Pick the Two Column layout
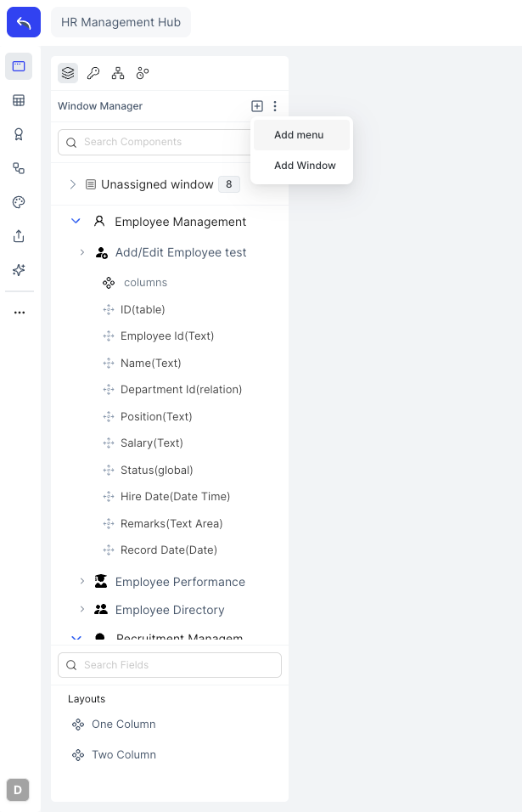This screenshot has height=812, width=522. (124, 755)
